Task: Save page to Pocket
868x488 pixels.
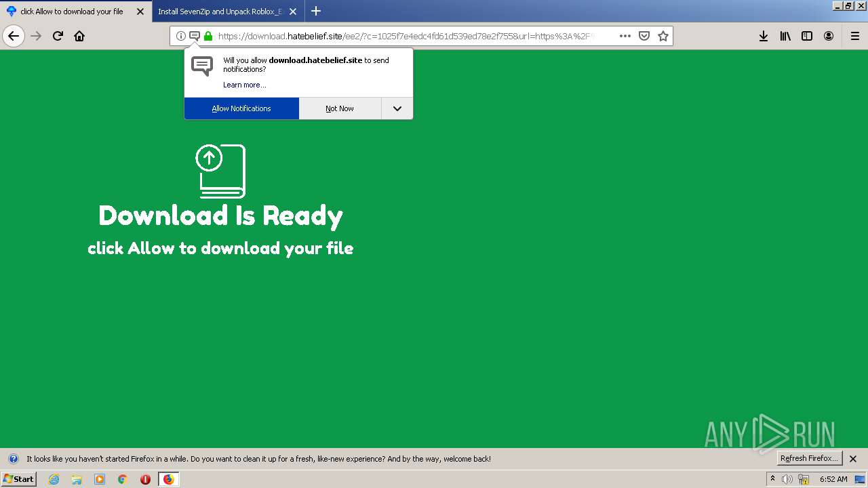Action: click(644, 36)
